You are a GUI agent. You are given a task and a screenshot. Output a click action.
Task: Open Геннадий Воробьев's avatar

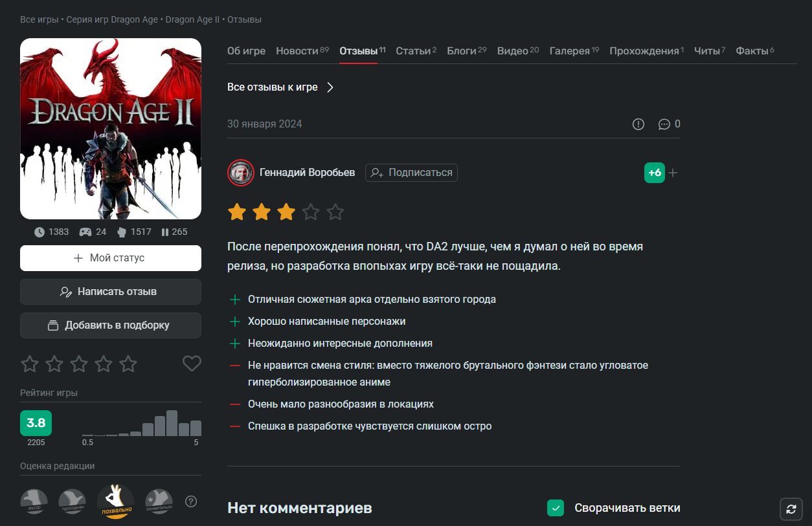pyautogui.click(x=240, y=173)
